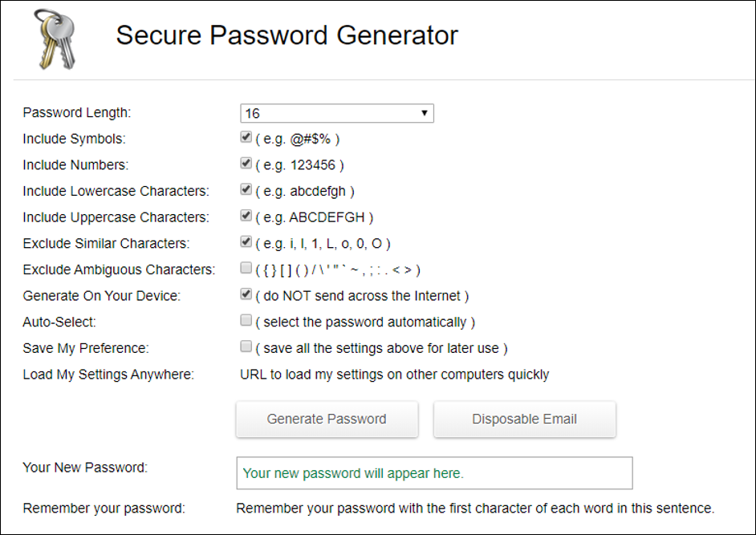Click the URL to load settings text

pyautogui.click(x=394, y=375)
